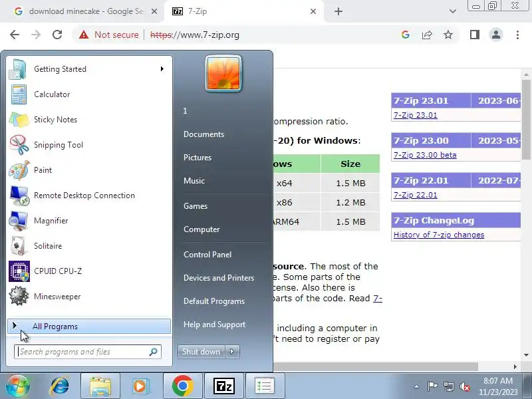The width and height of the screenshot is (532, 399).
Task: Open Sticky Notes program
Action: click(88, 120)
